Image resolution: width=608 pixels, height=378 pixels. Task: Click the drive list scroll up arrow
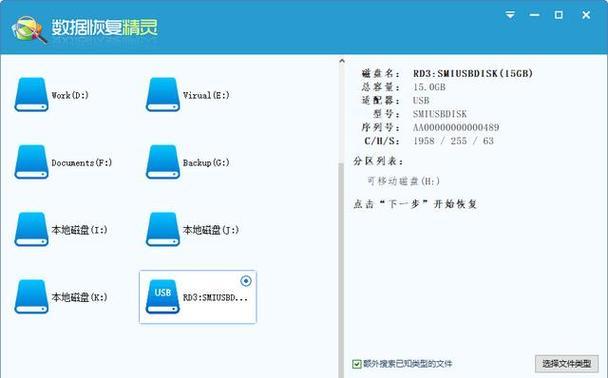point(342,61)
